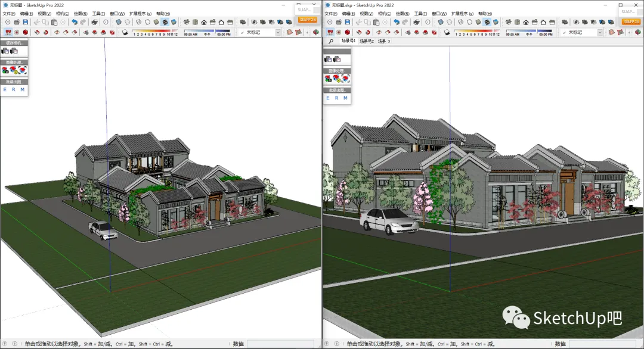Toggle X-ray mode in right window

[440, 22]
